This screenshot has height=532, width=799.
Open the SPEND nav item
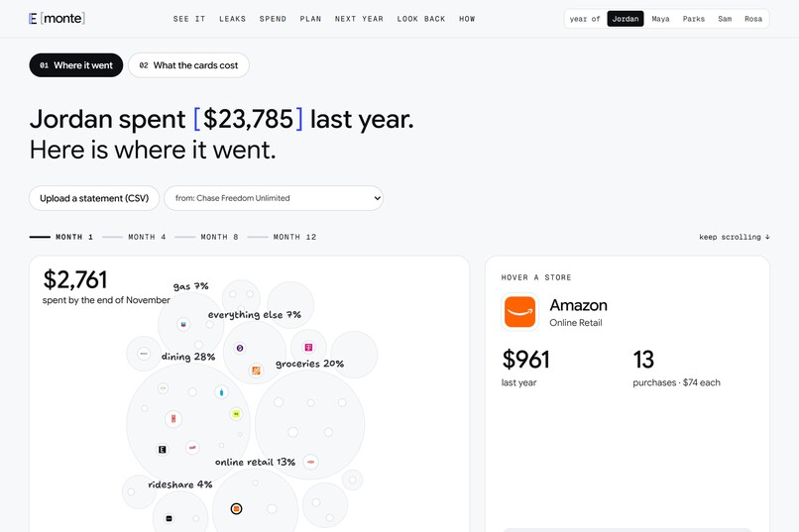pos(273,19)
